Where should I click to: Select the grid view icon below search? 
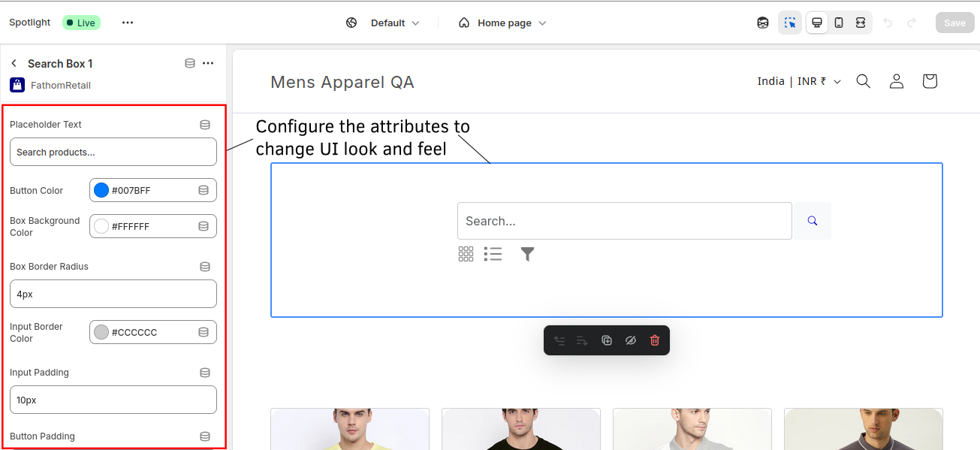coord(466,254)
